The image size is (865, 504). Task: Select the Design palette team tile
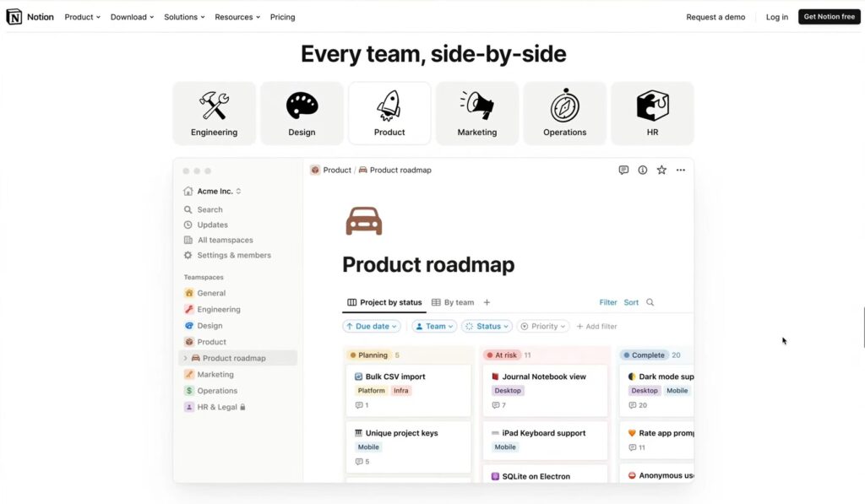tap(302, 113)
